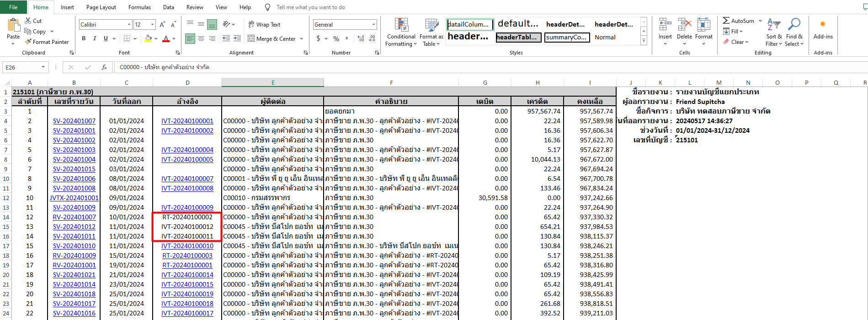Click the Tell me what you want search box
868x320 pixels.
tap(310, 7)
